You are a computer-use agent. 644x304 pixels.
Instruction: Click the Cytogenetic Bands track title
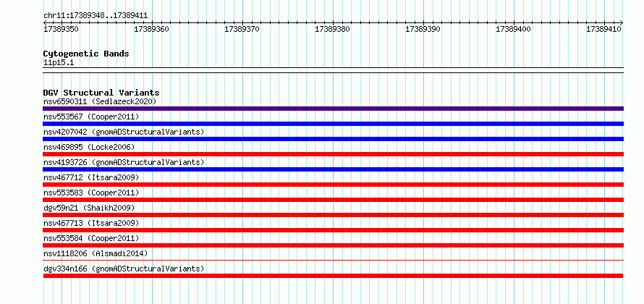coord(86,54)
